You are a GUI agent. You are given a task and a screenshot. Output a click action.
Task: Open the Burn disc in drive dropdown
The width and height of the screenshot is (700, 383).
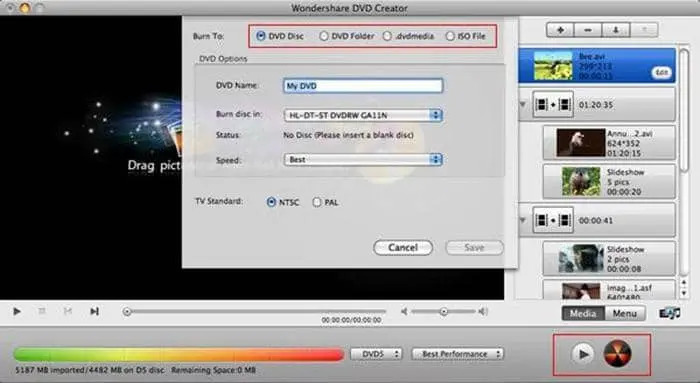tap(363, 115)
